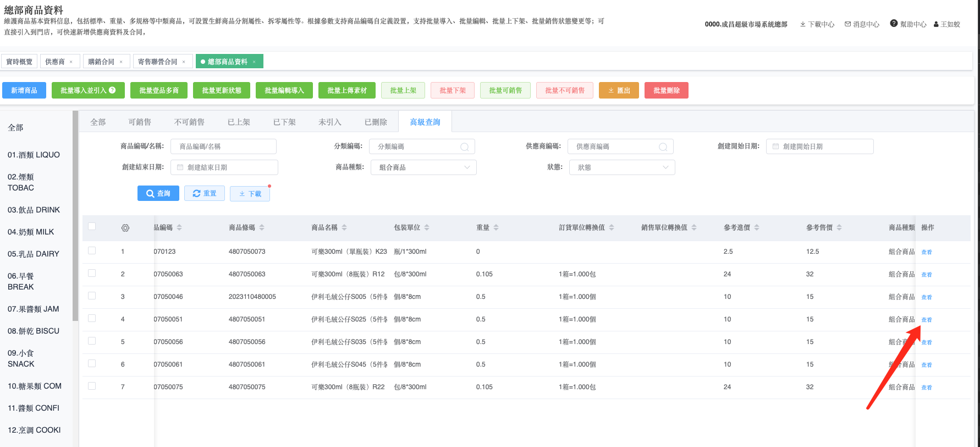Open the 創建開始日期 date picker

click(x=819, y=146)
